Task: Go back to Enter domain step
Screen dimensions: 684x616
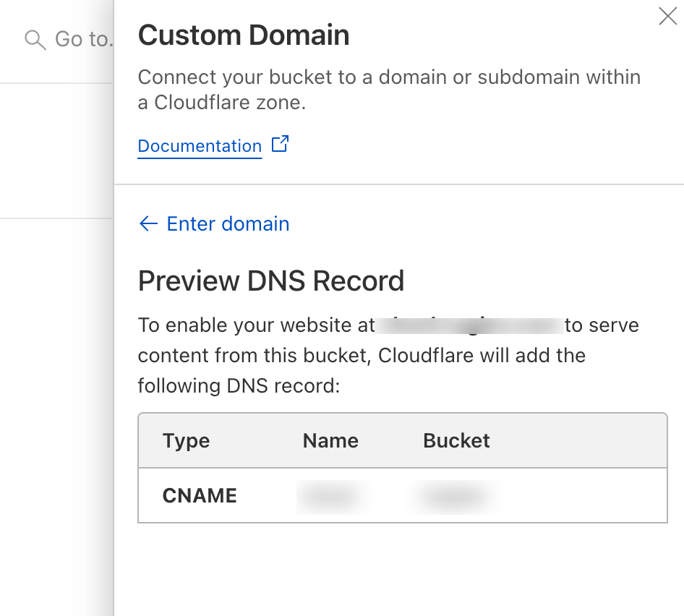Action: tap(228, 224)
